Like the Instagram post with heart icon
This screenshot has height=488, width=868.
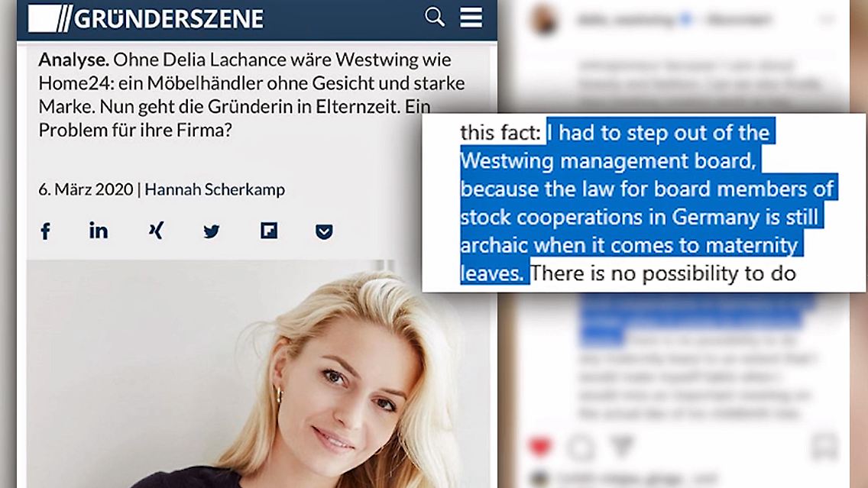pos(541,446)
